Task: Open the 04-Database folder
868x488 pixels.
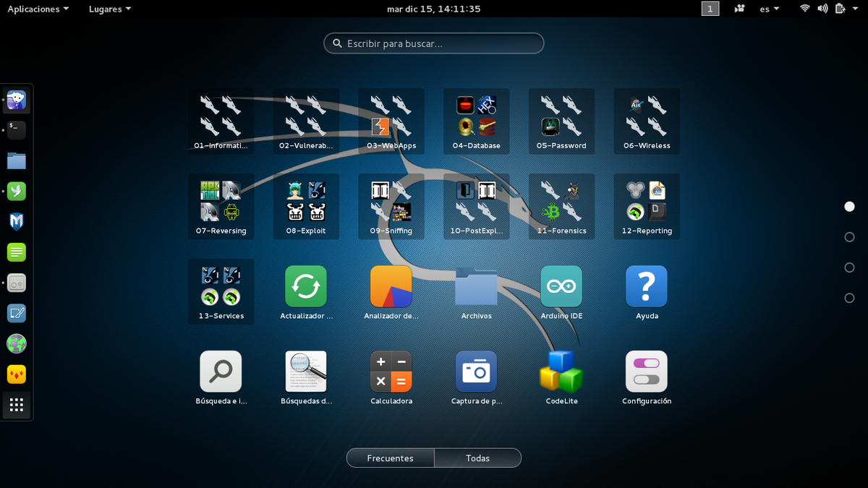Action: [x=477, y=121]
